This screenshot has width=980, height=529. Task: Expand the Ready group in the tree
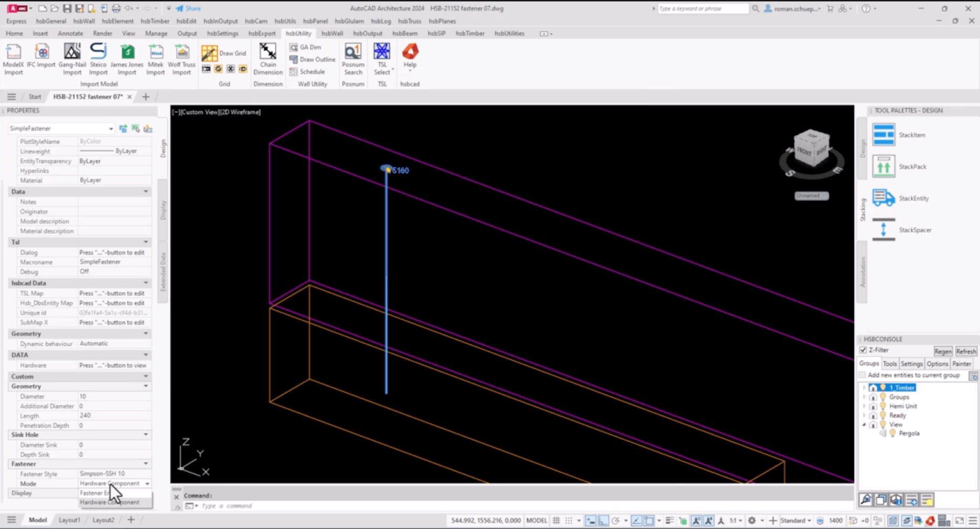coord(864,415)
